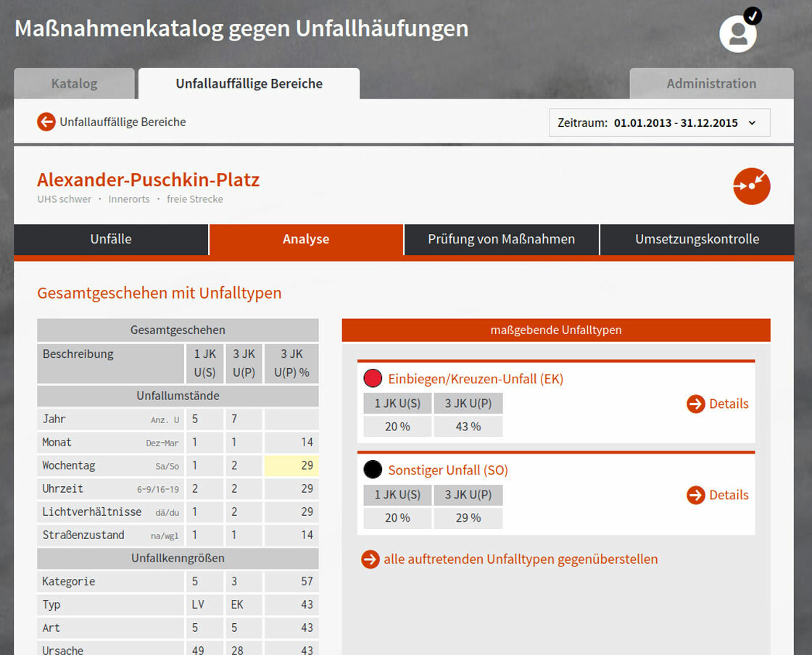812x655 pixels.
Task: Select the highlighted Wochentag value 29 cell
Action: click(x=291, y=465)
